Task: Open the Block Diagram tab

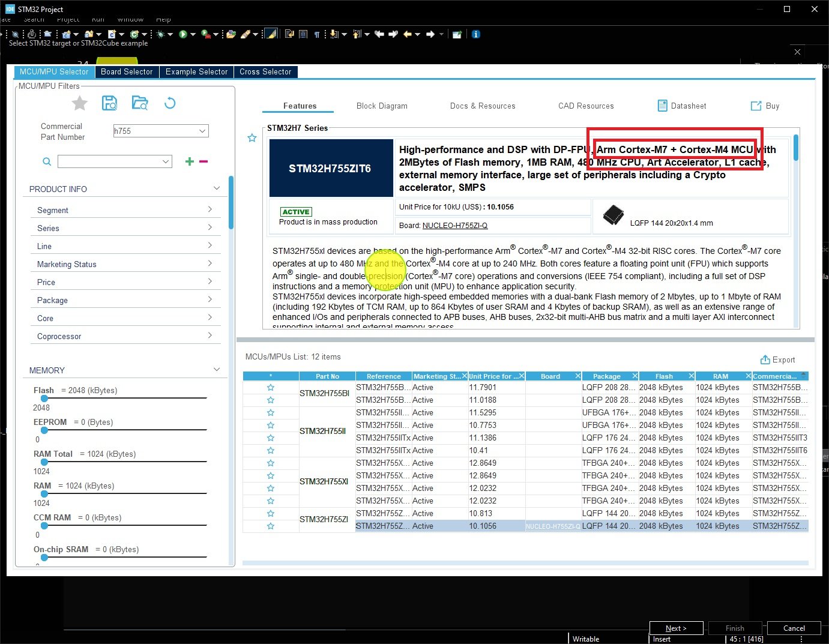Action: [x=382, y=106]
